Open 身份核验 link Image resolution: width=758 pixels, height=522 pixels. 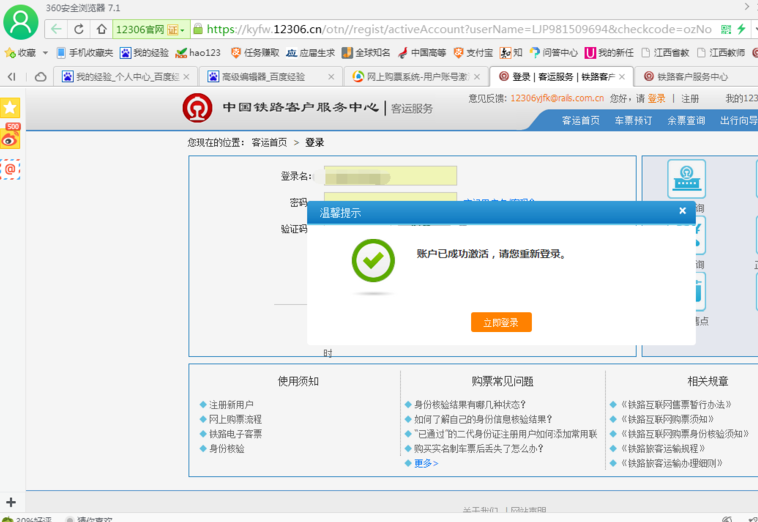226,449
